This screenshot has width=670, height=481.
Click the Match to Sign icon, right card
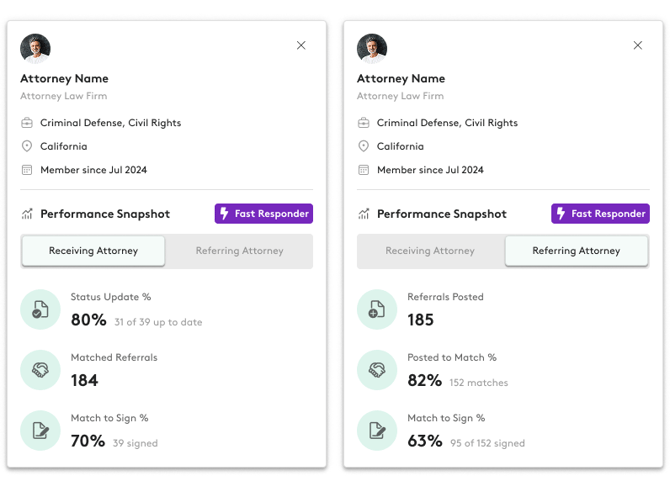coord(377,431)
